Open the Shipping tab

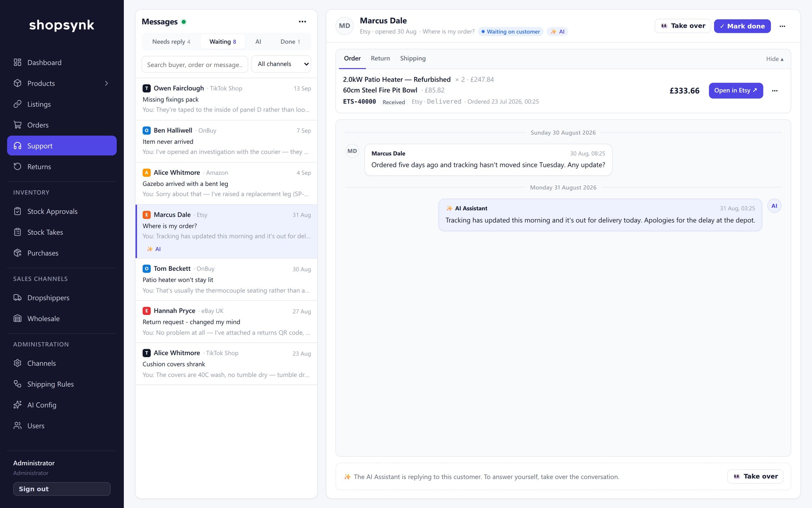pos(413,58)
